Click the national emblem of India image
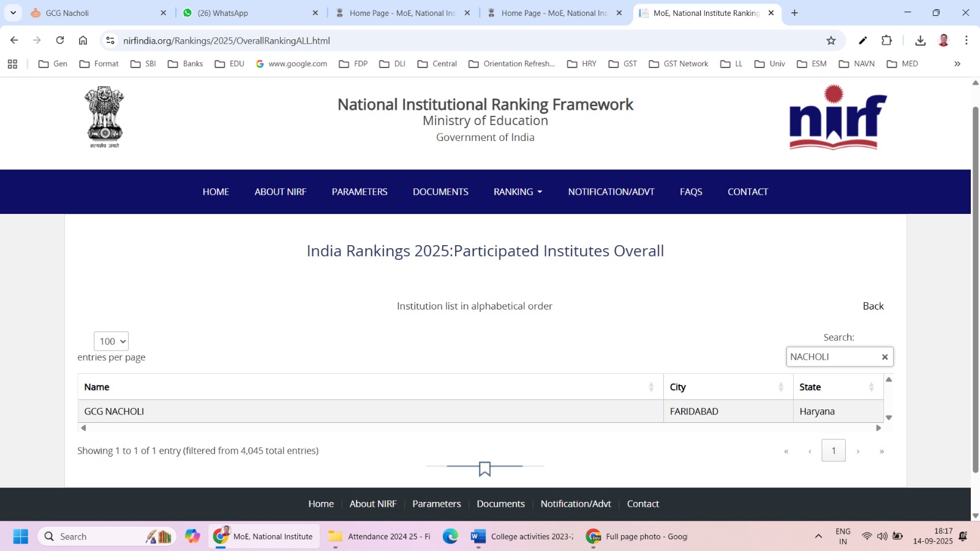The height and width of the screenshot is (551, 980). tap(104, 117)
